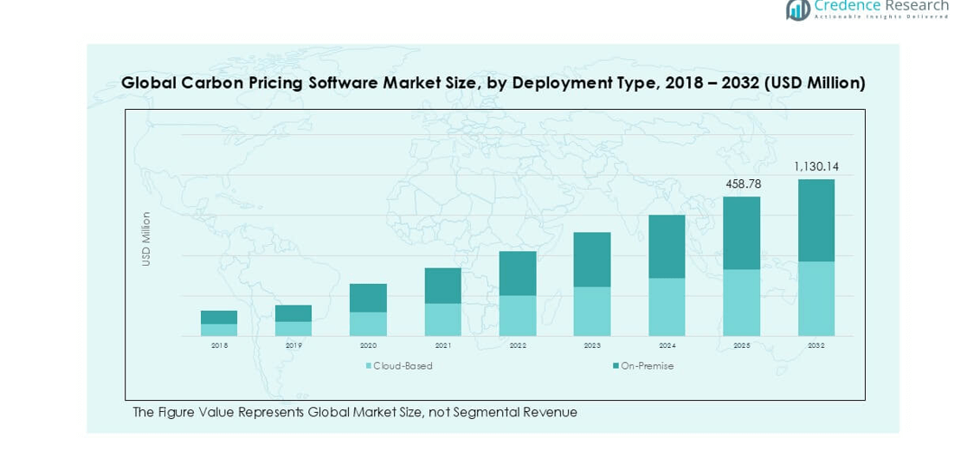The image size is (980, 470).
Task: Select the Cloud-Based legend label
Action: [x=403, y=366]
